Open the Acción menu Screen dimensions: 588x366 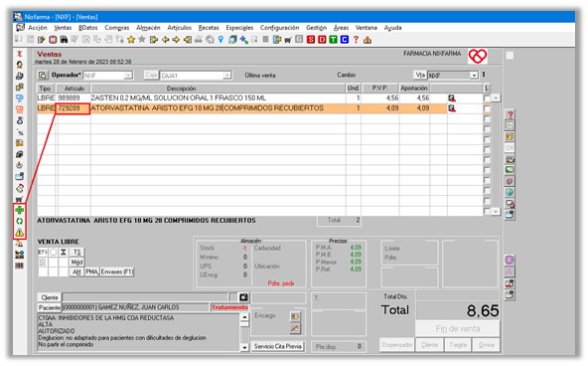coord(38,28)
